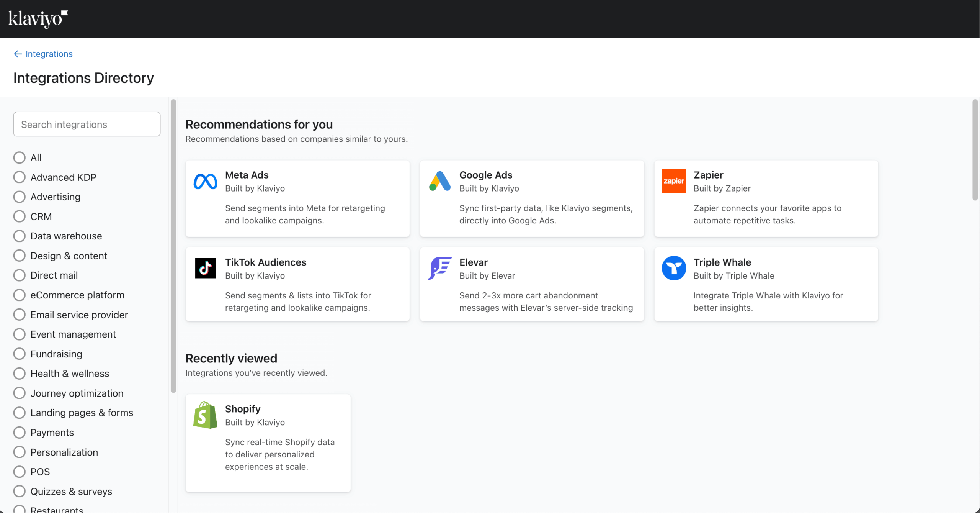The width and height of the screenshot is (980, 513).
Task: Click 'Sync first-party data' Google Ads description
Action: pyautogui.click(x=546, y=214)
